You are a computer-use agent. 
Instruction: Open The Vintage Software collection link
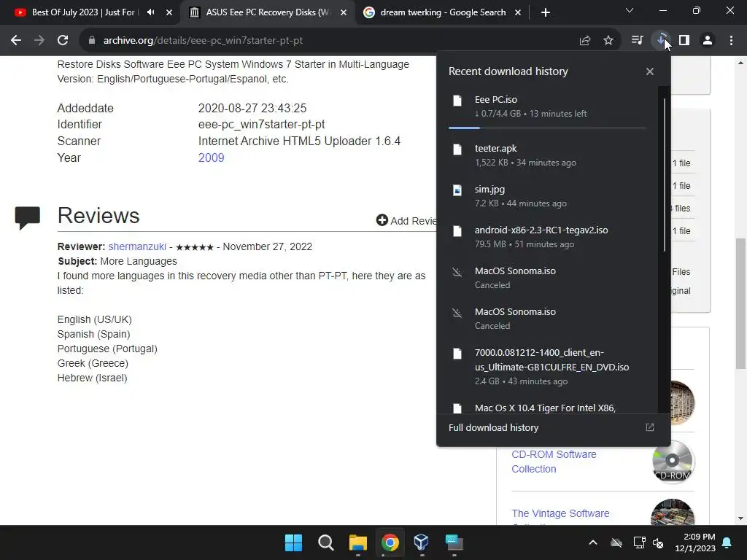coord(560,513)
